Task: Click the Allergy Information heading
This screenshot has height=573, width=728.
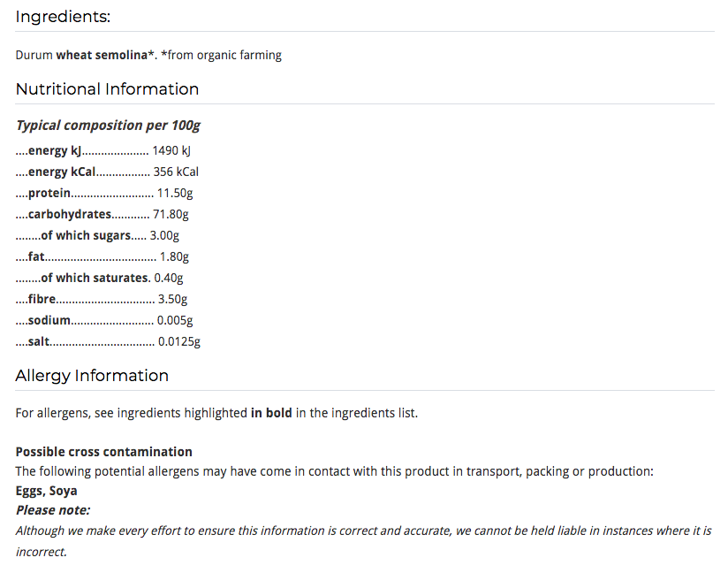Action: point(92,376)
